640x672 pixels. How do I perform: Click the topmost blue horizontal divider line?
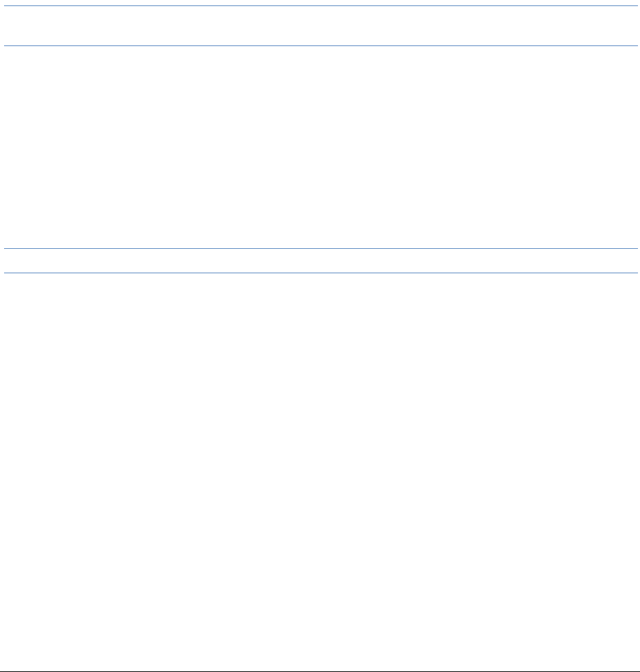(x=321, y=5)
